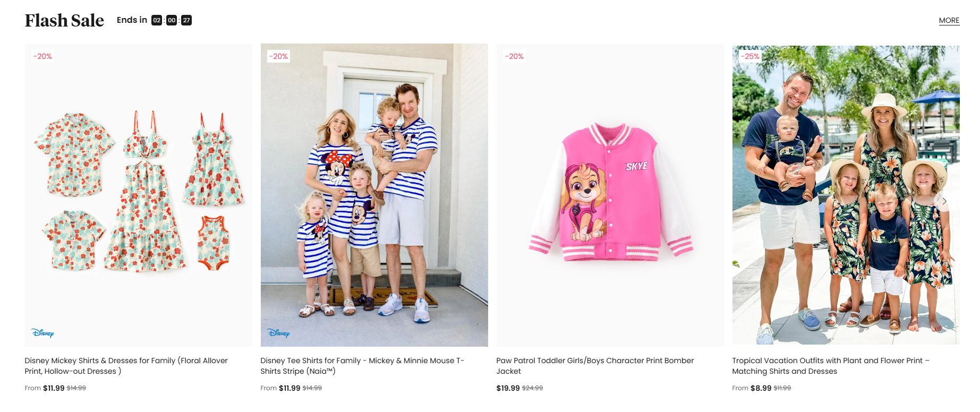Screen dimensions: 980x412
Task: Click the -20% badge on Mickey family photo
Action: tap(278, 56)
